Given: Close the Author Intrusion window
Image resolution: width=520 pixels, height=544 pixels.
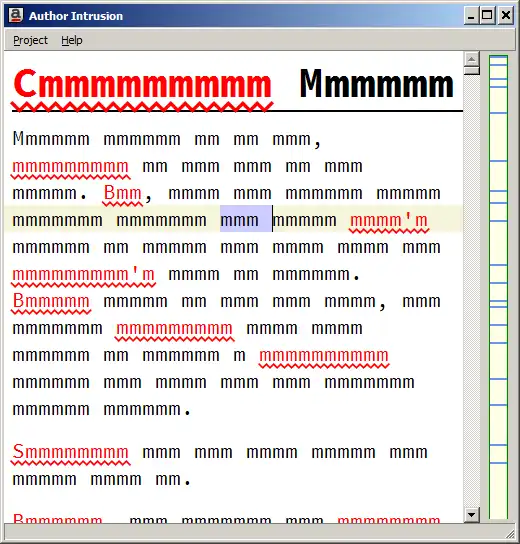Looking at the screenshot, I should [x=505, y=16].
